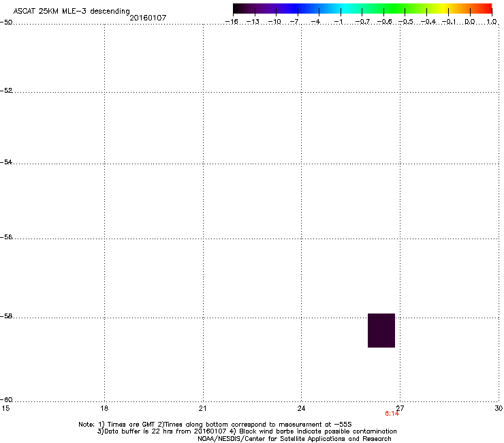
Task: Click the 0.0 color bar label
Action: tap(470, 22)
